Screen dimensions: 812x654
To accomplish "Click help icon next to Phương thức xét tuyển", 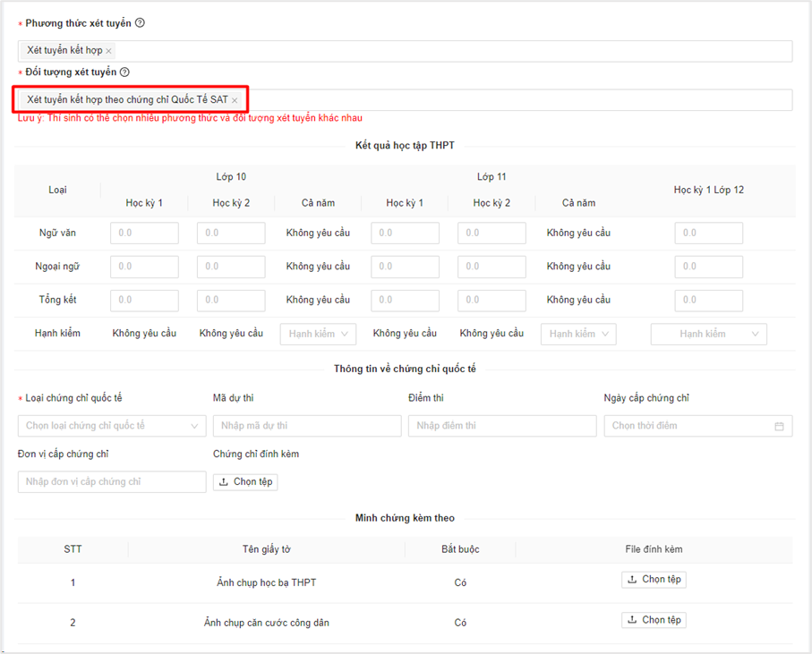I will (140, 23).
